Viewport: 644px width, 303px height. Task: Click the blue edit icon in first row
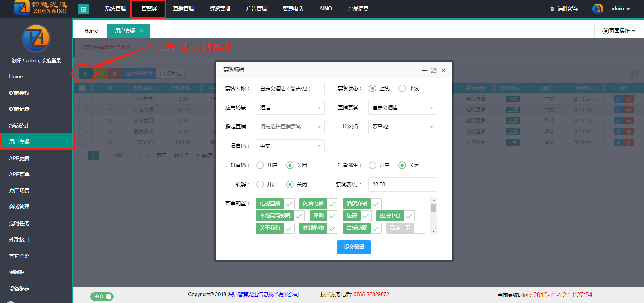click(619, 99)
